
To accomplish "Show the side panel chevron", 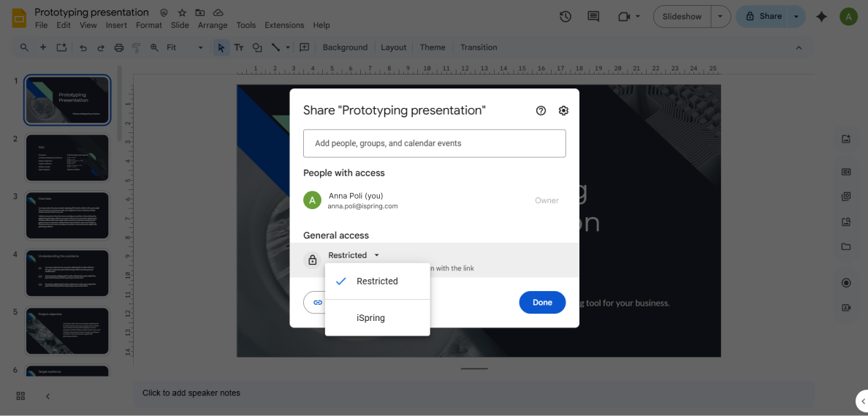I will [x=862, y=401].
